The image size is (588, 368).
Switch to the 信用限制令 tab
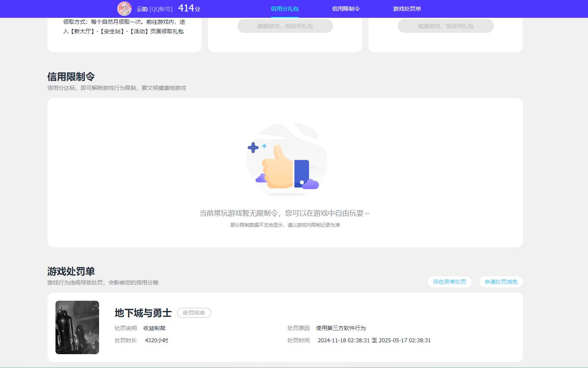point(346,8)
